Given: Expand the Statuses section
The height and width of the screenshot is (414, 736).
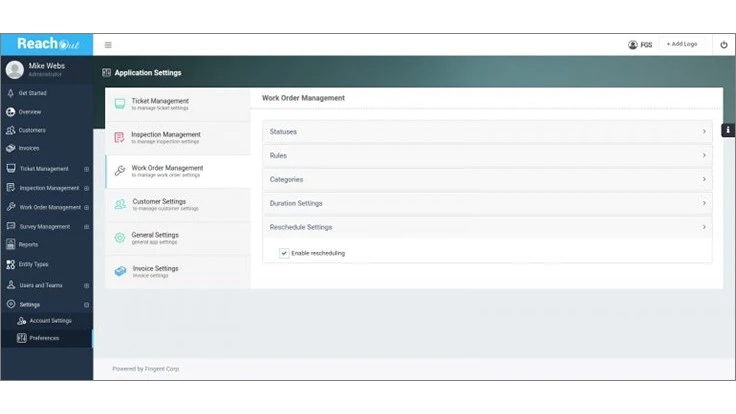Looking at the screenshot, I should click(x=487, y=132).
